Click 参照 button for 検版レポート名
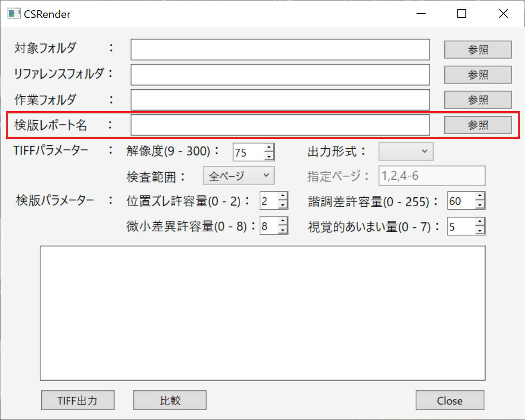This screenshot has height=420, width=525. (x=478, y=125)
